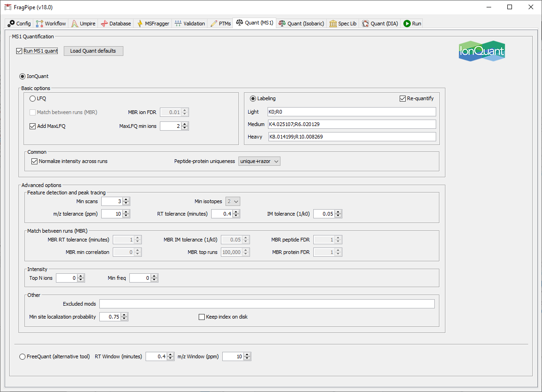Select FreeQuant alternative tool radio button
The height and width of the screenshot is (392, 542).
pos(23,356)
